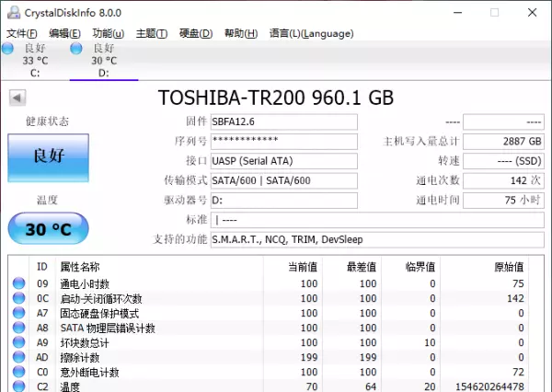Open the 功能(u) menu
Image resolution: width=552 pixels, height=392 pixels.
coord(108,33)
